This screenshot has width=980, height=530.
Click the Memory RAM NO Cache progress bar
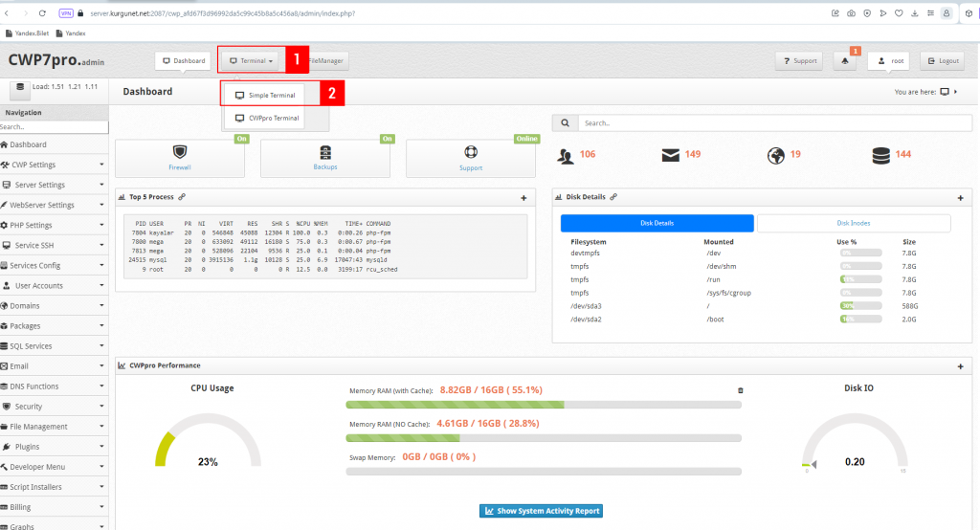[544, 438]
